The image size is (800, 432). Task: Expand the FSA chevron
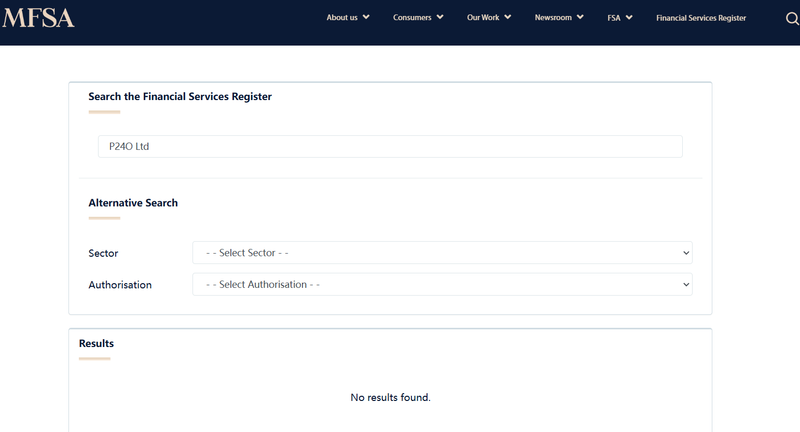click(629, 17)
